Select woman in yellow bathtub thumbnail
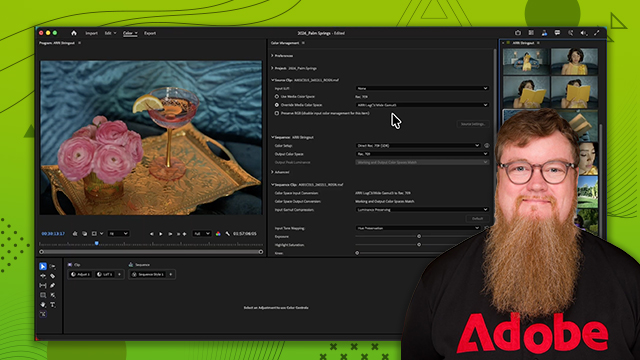Image resolution: width=640 pixels, height=360 pixels. pos(526,61)
